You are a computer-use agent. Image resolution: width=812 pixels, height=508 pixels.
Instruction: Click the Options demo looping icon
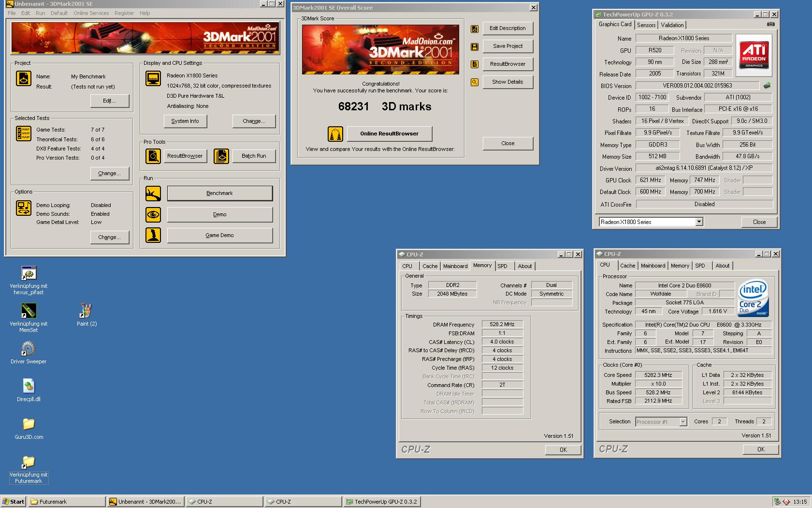(x=24, y=208)
